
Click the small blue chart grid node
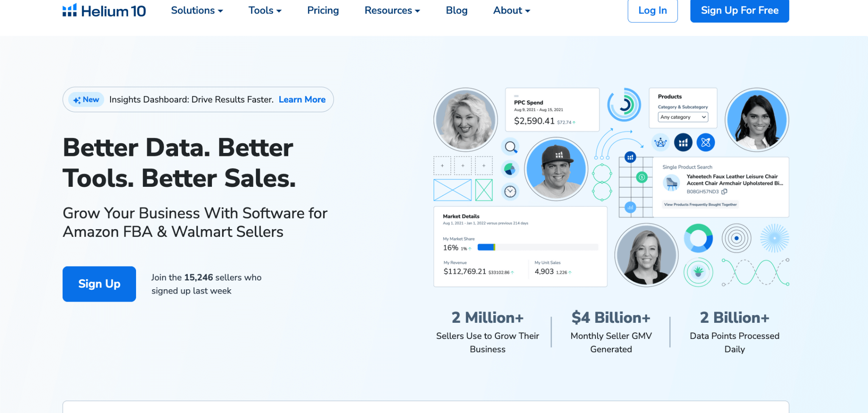click(630, 157)
